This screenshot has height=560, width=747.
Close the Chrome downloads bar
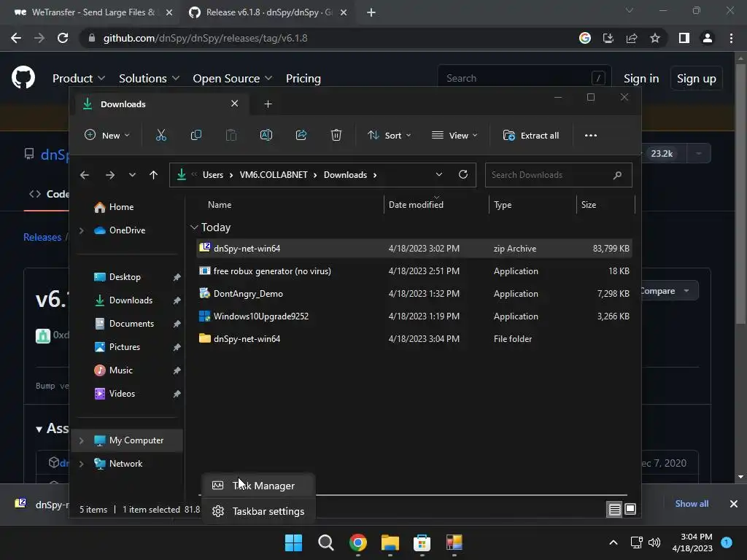[x=734, y=504]
